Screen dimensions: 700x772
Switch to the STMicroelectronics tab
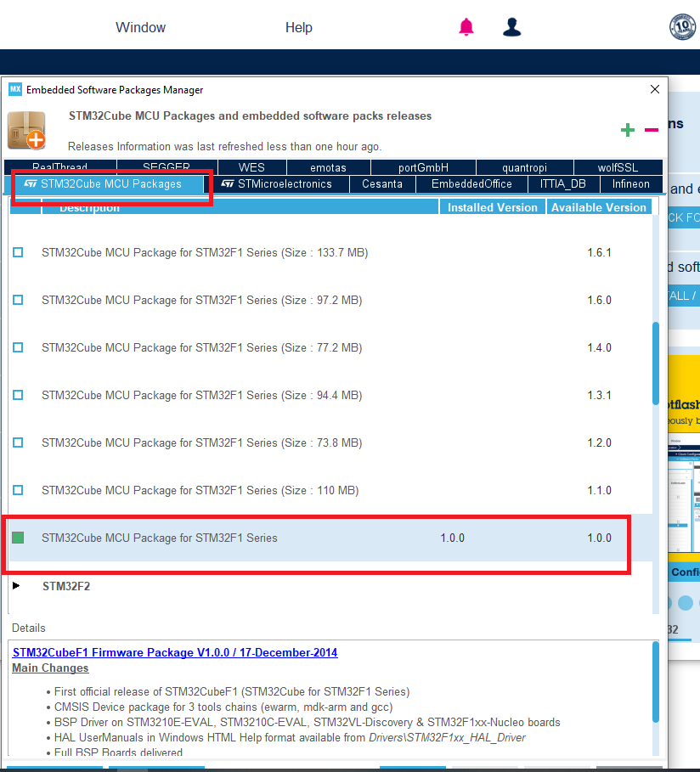pyautogui.click(x=277, y=184)
